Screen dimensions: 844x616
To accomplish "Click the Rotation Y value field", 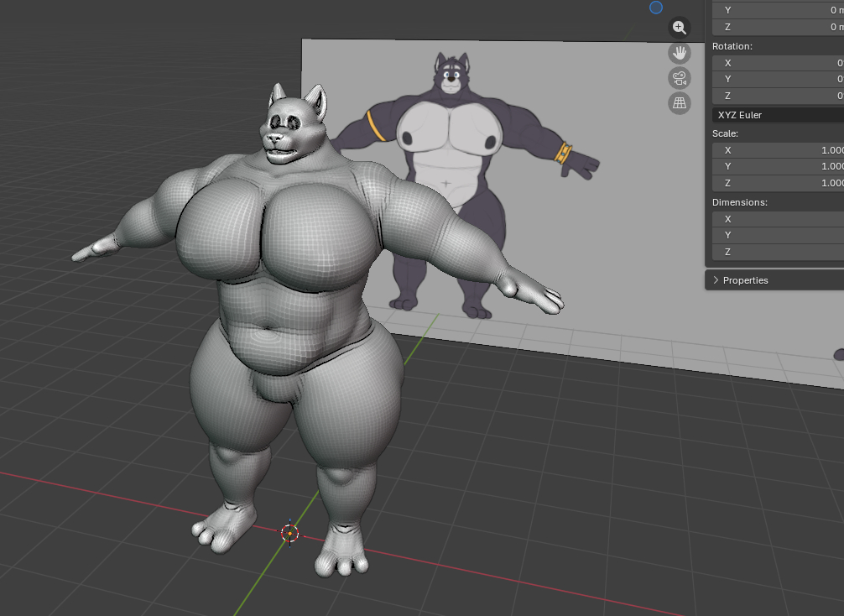I will [x=777, y=79].
